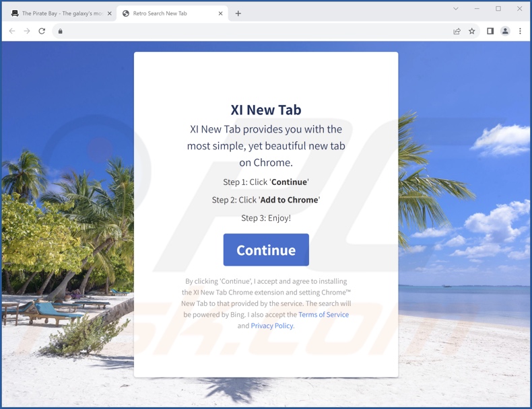This screenshot has width=532, height=409.
Task: Click the padlock site info icon
Action: tap(61, 31)
